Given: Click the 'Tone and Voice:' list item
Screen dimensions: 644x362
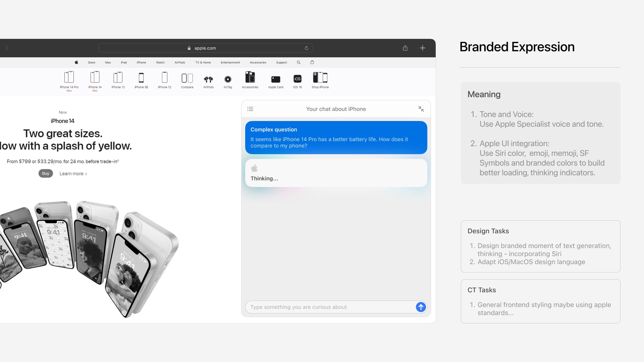Looking at the screenshot, I should pos(506,114).
